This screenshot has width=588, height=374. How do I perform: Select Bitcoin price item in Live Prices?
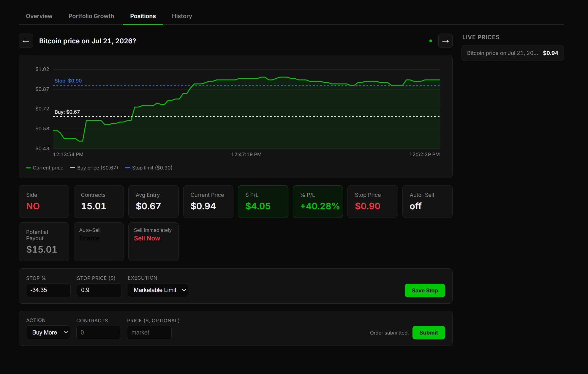point(513,53)
